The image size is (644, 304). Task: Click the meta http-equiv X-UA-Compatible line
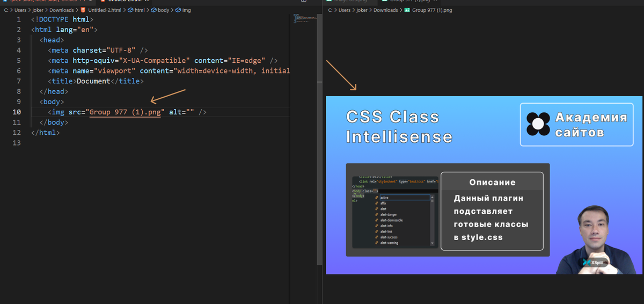point(163,60)
